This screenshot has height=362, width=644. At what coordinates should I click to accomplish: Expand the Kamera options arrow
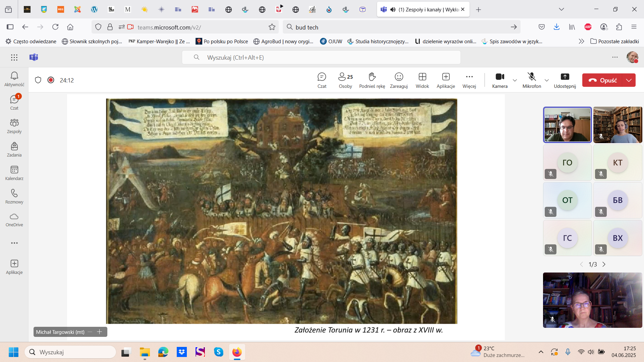pyautogui.click(x=515, y=80)
